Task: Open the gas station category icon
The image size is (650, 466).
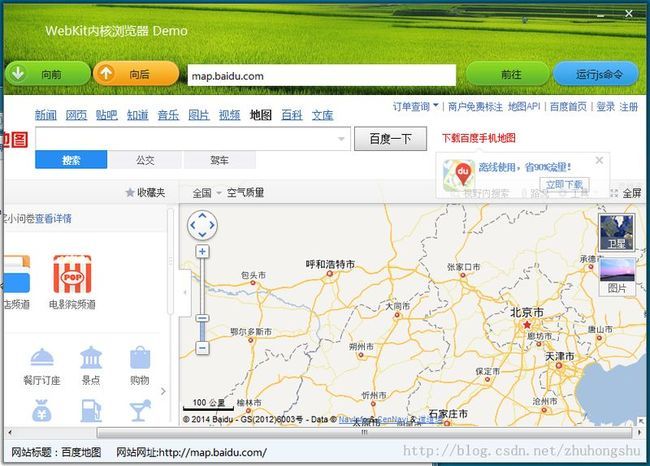Action: [91, 410]
